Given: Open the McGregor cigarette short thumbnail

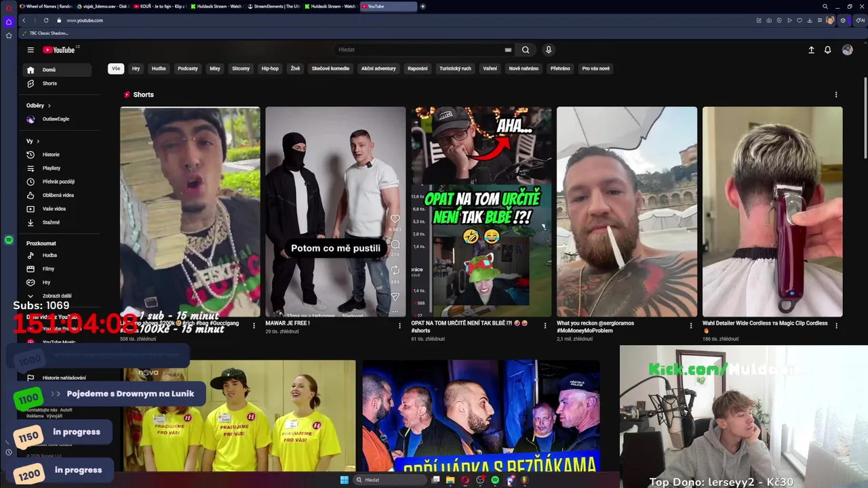Looking at the screenshot, I should point(627,211).
